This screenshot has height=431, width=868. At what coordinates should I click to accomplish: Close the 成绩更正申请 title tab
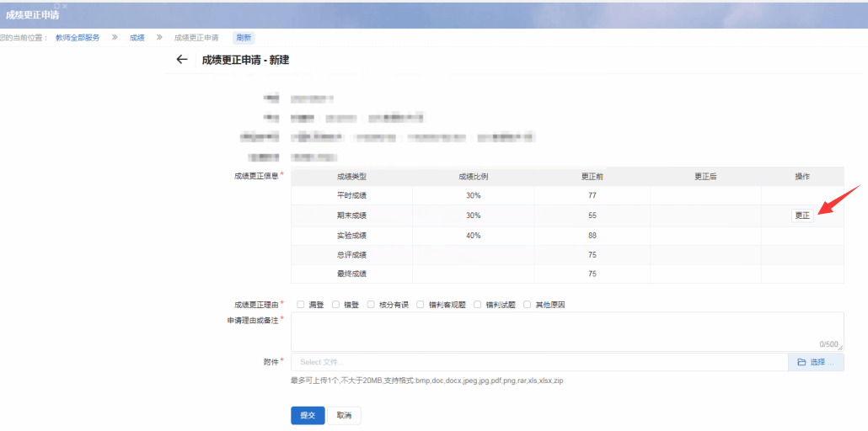coord(65,7)
